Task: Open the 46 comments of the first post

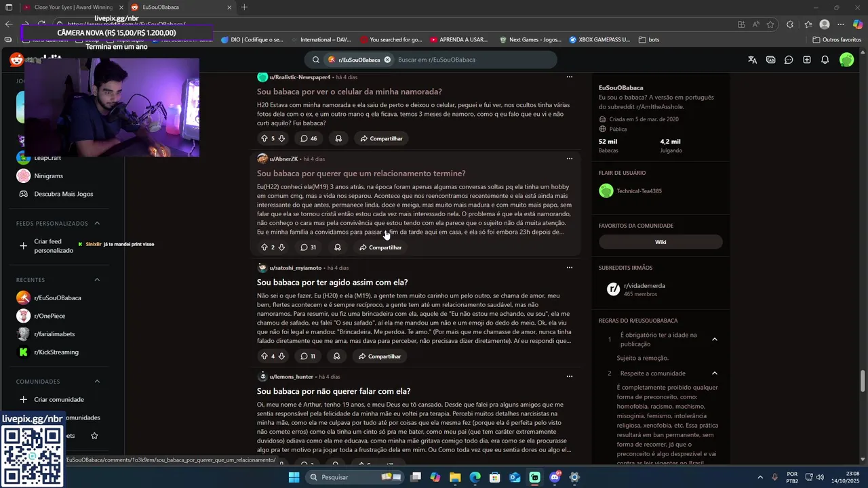Action: click(x=309, y=138)
